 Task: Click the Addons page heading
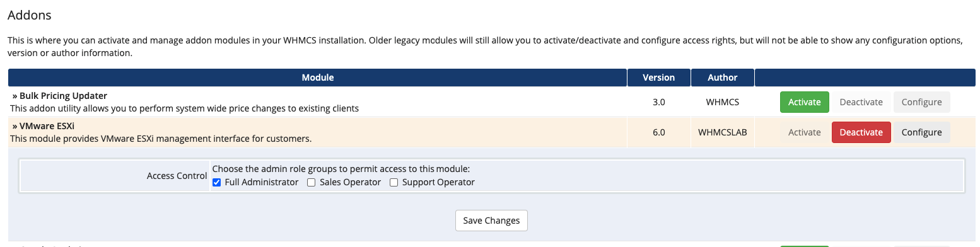29,14
